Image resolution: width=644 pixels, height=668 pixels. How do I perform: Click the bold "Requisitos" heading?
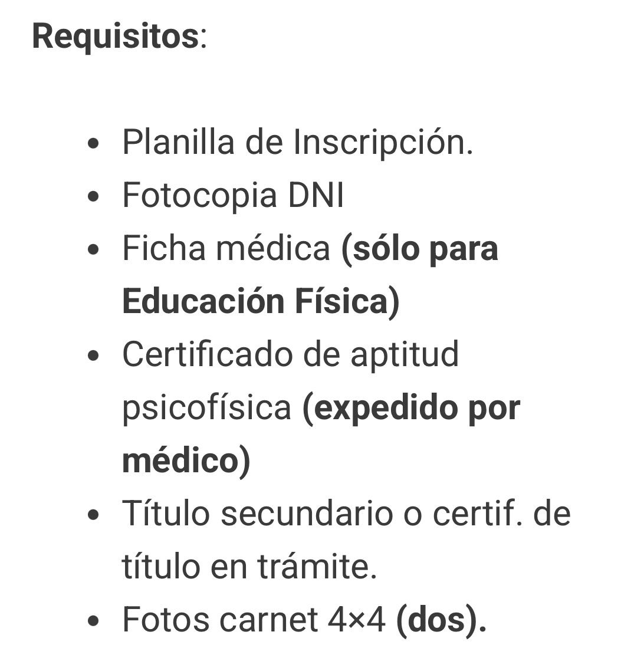116,37
